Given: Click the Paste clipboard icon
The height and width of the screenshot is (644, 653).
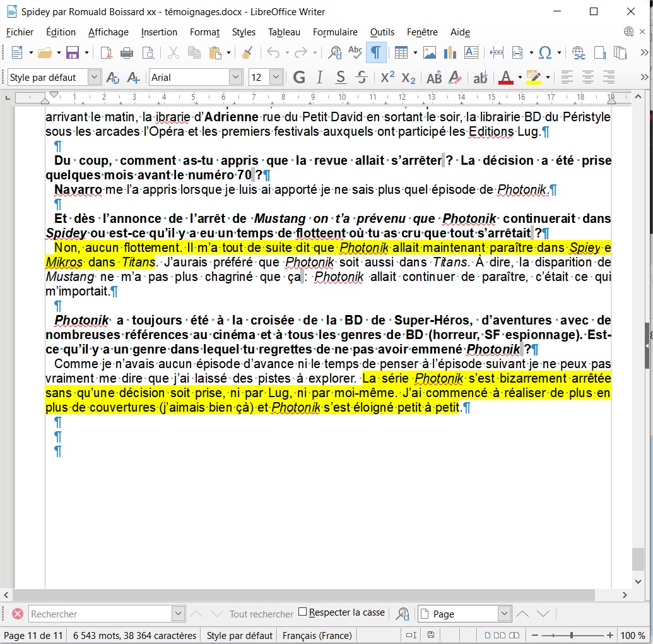Looking at the screenshot, I should point(215,53).
